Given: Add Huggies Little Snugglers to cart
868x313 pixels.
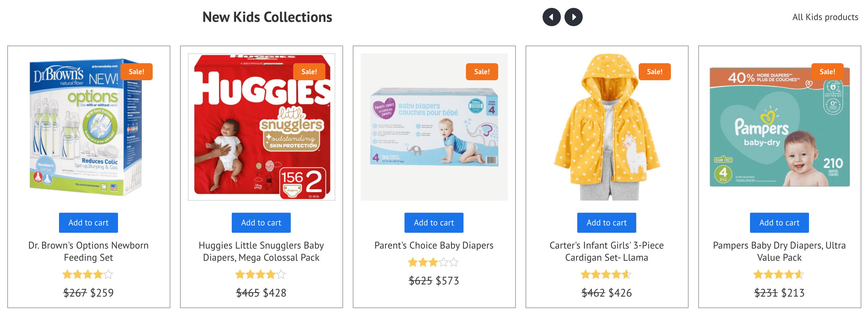Looking at the screenshot, I should click(261, 222).
